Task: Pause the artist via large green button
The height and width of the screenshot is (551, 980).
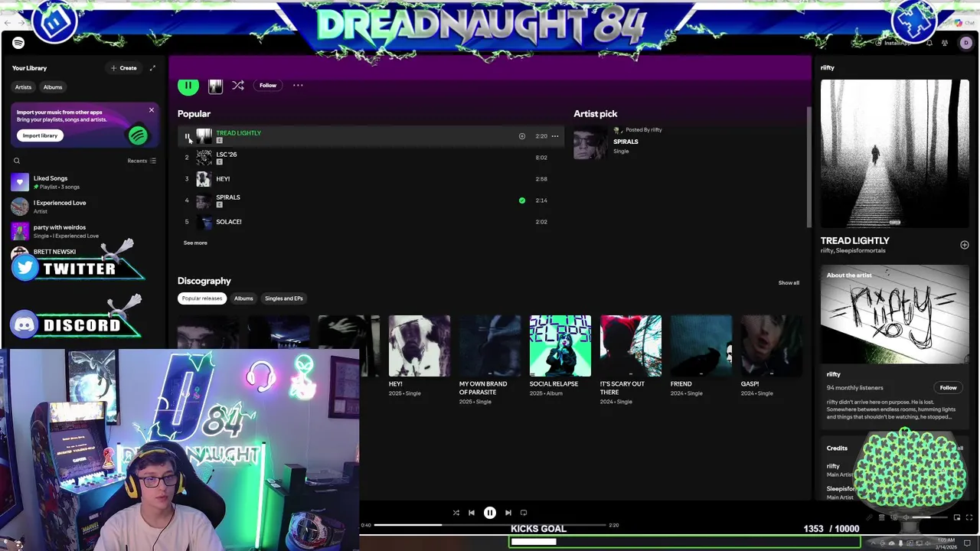Action: [x=188, y=86]
